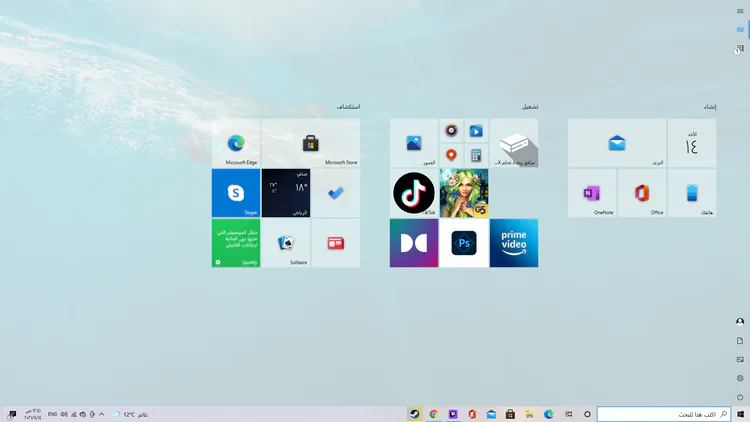Launch Skype from its blue tile

(x=236, y=193)
